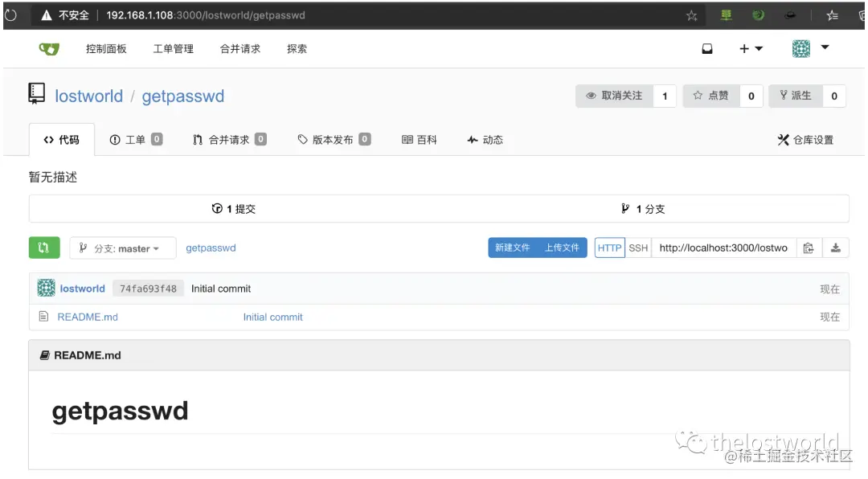The image size is (868, 479).
Task: Open 合并请求 in the top navigation
Action: click(240, 49)
